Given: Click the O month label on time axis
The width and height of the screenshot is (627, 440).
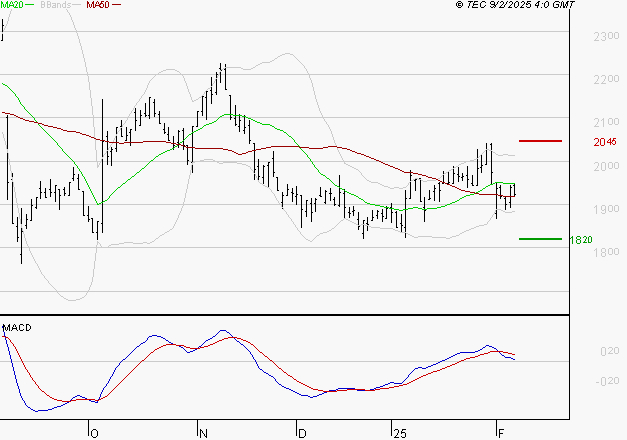Looking at the screenshot, I should [94, 434].
